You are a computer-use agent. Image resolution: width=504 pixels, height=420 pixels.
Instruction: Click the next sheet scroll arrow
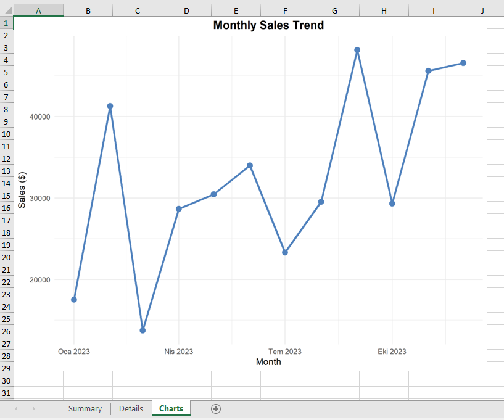coord(33,409)
